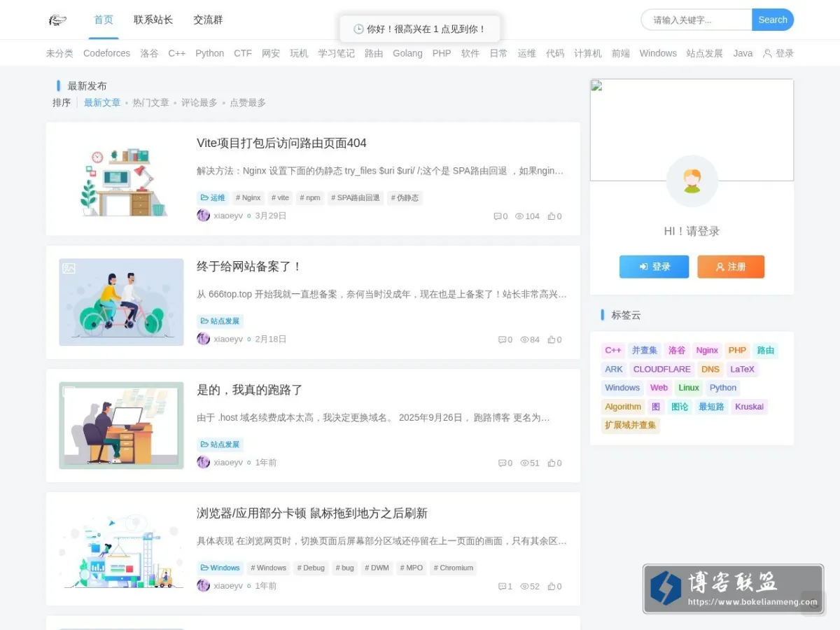This screenshot has width=840, height=630.
Task: Open the 未分类 category
Action: [59, 53]
